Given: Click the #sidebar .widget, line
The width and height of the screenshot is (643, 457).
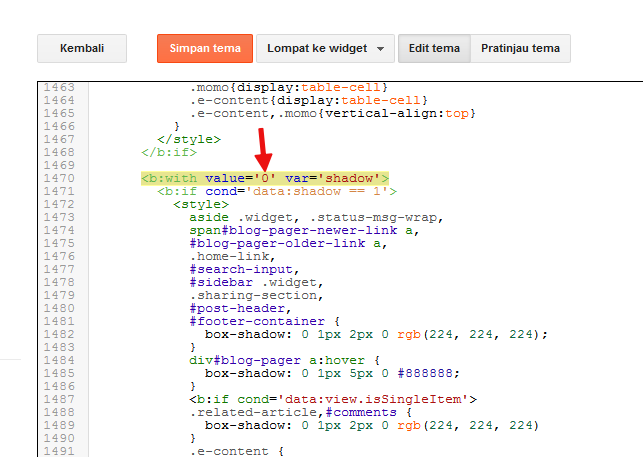Looking at the screenshot, I should click(256, 282).
